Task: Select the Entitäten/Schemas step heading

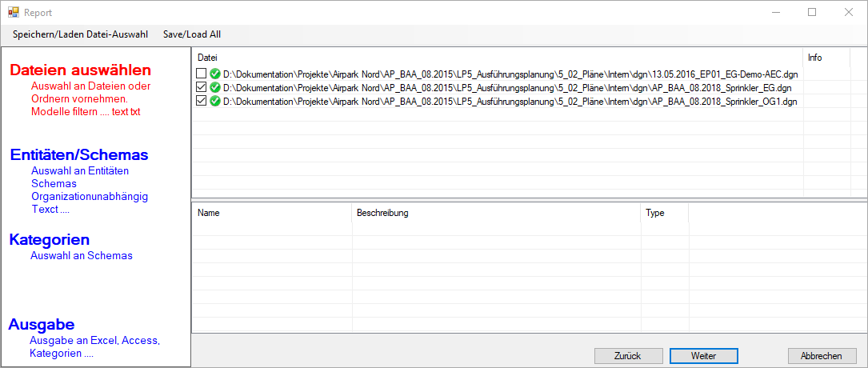Action: tap(79, 155)
